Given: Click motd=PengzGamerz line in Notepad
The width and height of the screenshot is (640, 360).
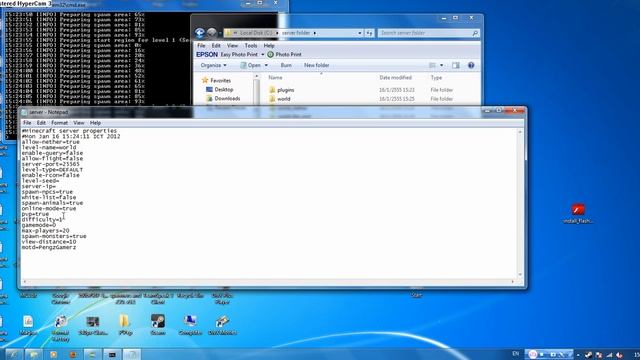Looking at the screenshot, I should tap(49, 247).
